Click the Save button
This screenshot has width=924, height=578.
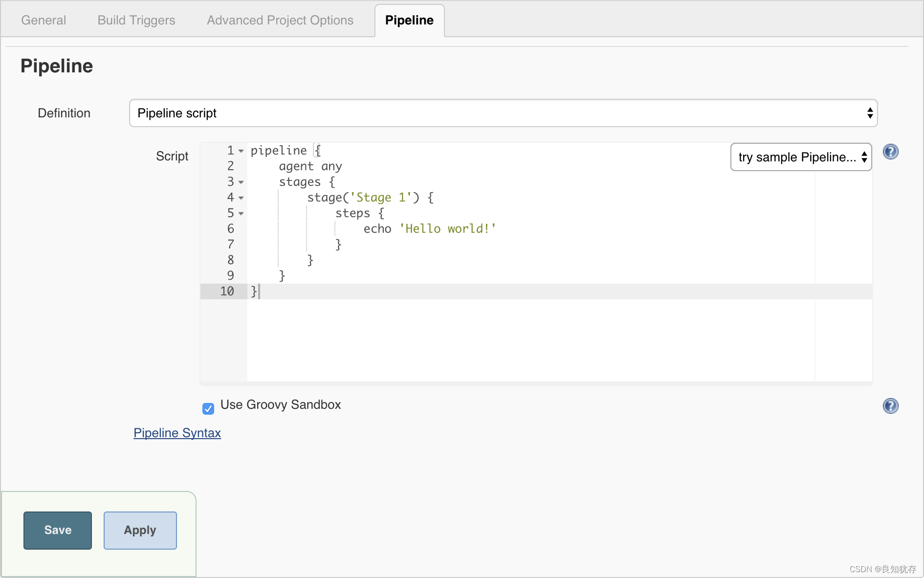(57, 530)
